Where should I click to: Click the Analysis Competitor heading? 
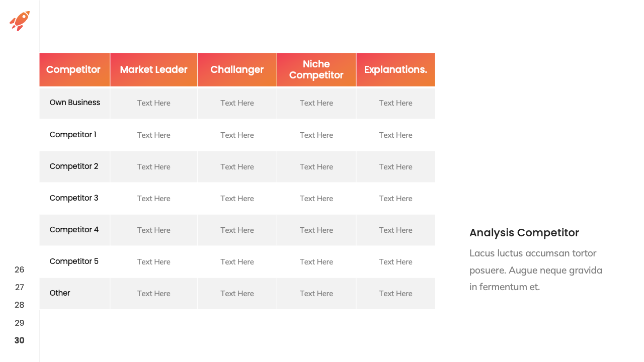pyautogui.click(x=524, y=233)
